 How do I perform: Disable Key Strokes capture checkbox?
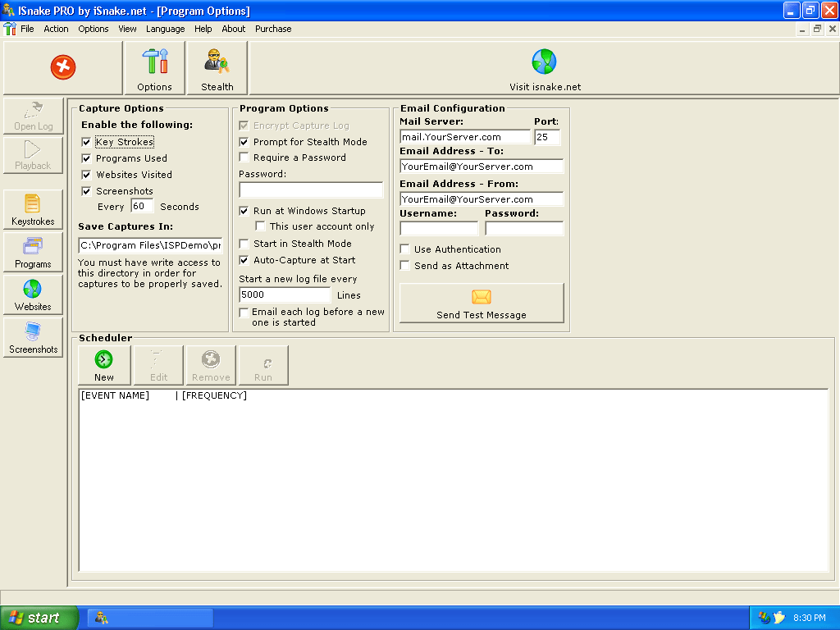click(x=86, y=142)
